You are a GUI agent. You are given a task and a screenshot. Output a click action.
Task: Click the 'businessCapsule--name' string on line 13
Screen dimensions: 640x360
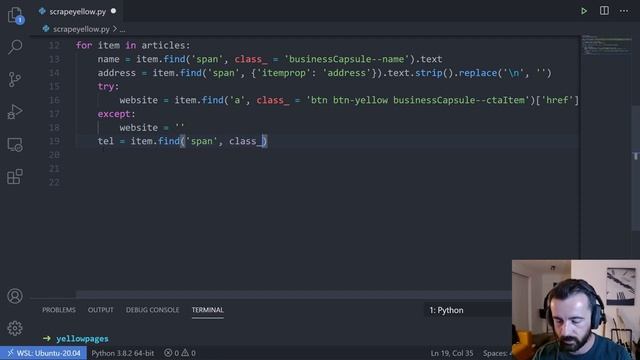pyautogui.click(x=346, y=59)
